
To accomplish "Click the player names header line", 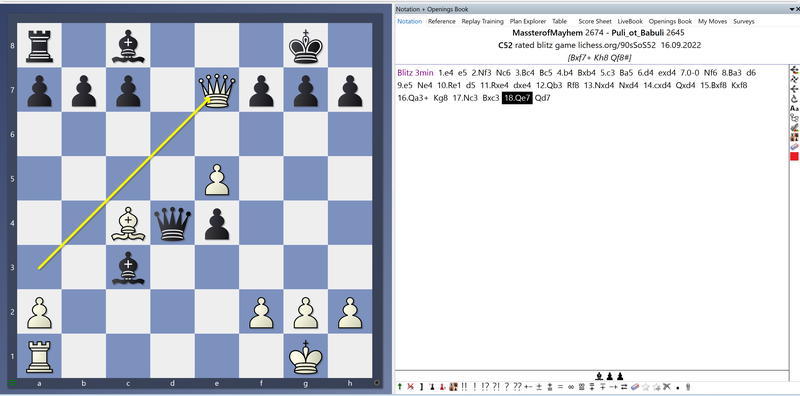I will point(598,33).
